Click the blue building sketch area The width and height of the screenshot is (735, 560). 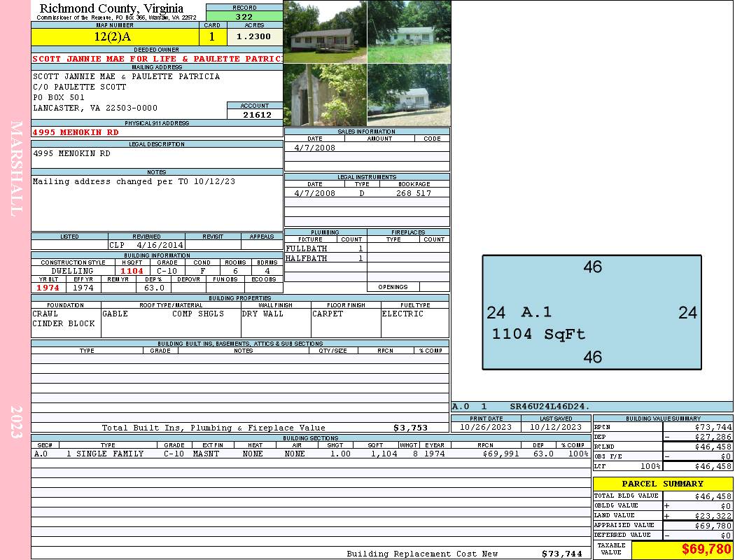(x=591, y=312)
